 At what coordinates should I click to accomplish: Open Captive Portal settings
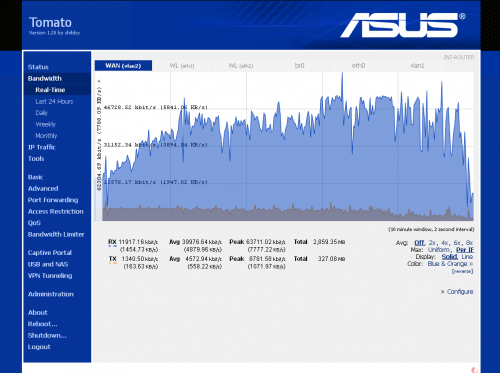click(x=50, y=252)
